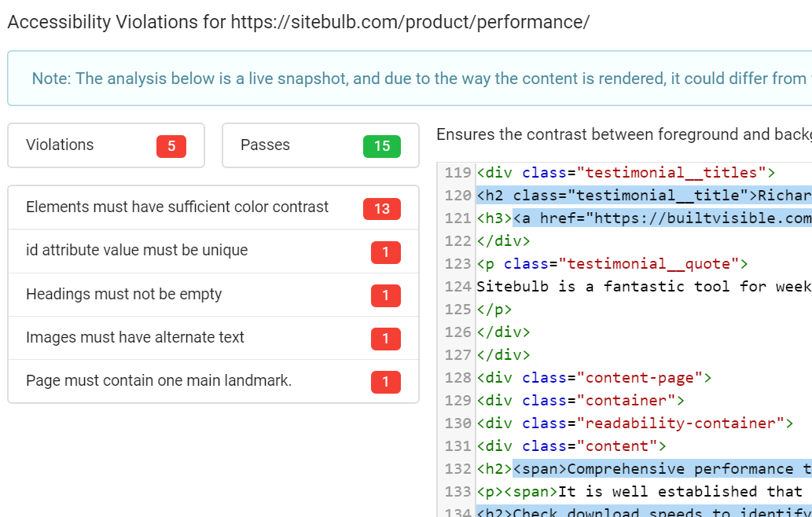Click code line 131 content div

[x=571, y=446]
